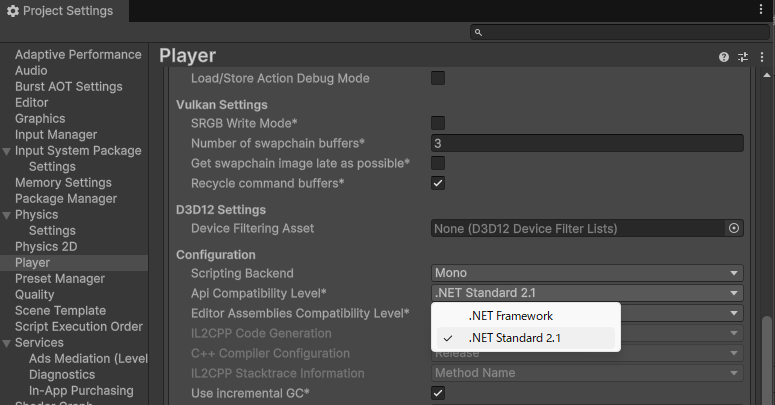Image resolution: width=775 pixels, height=405 pixels.
Task: Enable SRGB Write Mode checkbox
Action: point(438,123)
